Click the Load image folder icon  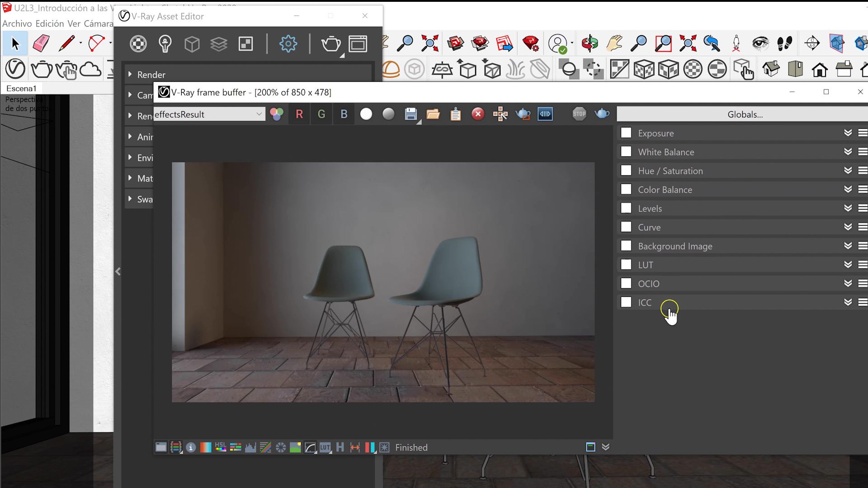tap(433, 114)
